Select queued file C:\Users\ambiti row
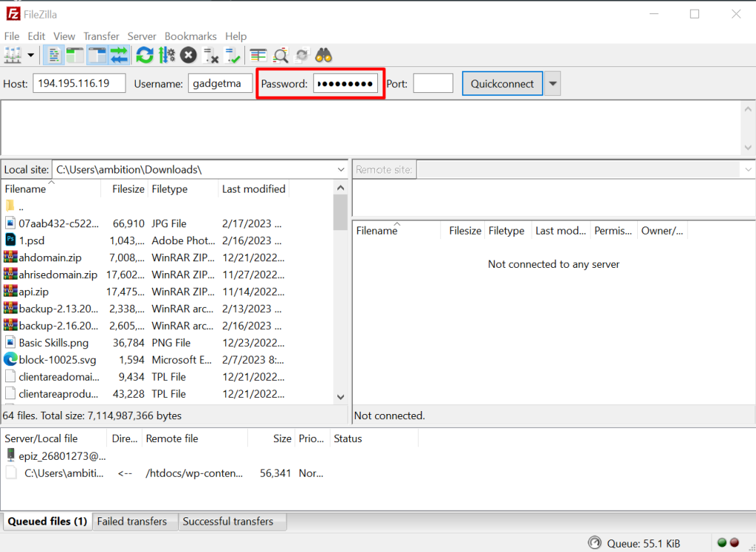This screenshot has width=756, height=552. click(207, 474)
